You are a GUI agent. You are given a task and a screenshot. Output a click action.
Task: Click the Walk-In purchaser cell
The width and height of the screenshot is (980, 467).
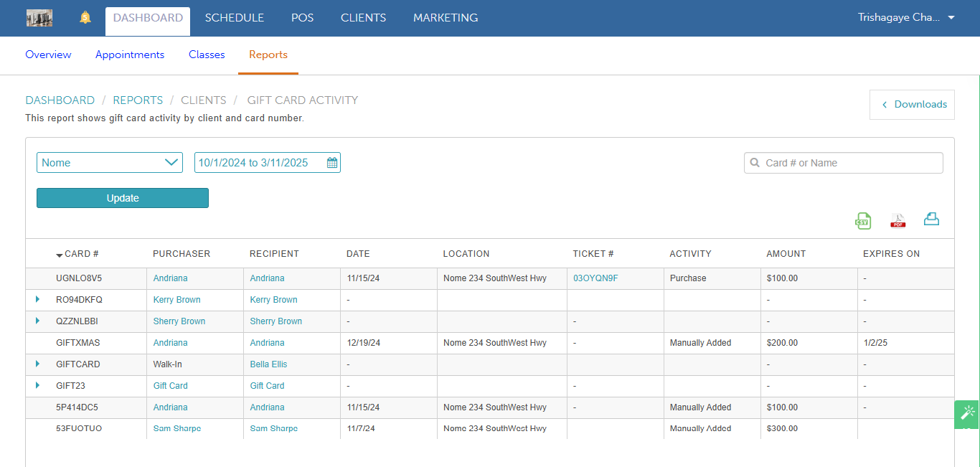(168, 364)
